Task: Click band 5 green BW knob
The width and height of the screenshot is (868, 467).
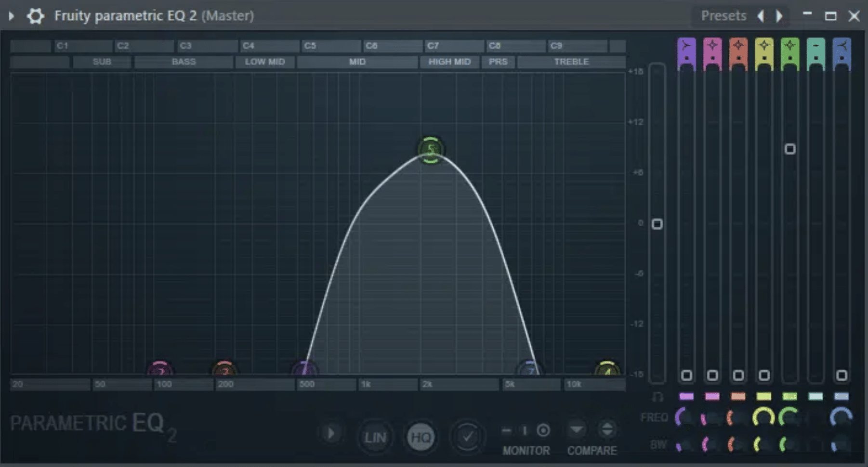Action: pos(789,444)
